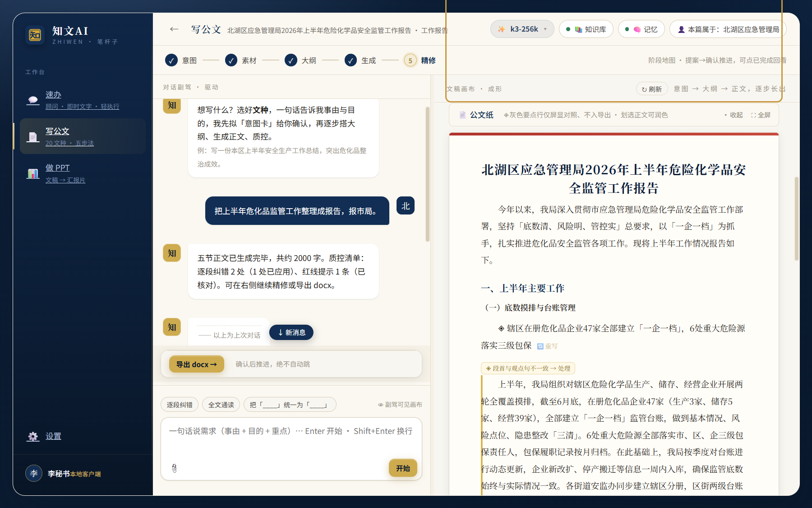Click the 北 user message avatar
This screenshot has height=508, width=812.
pyautogui.click(x=406, y=206)
